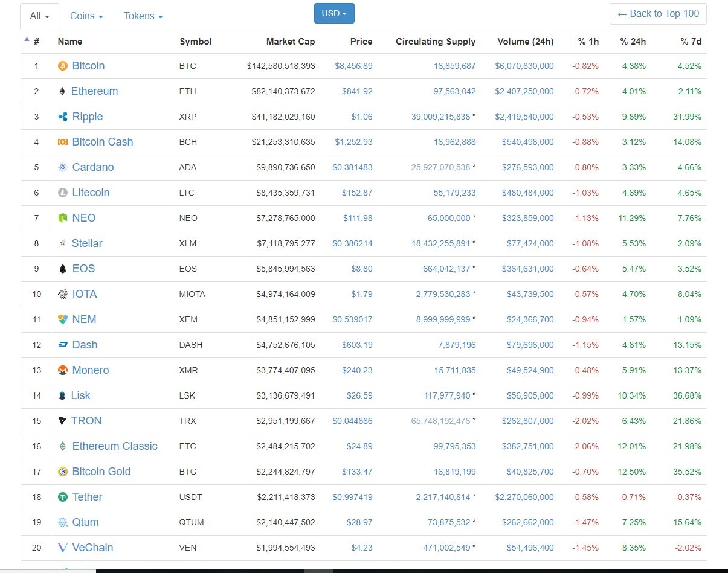Click Bitcoin price $8,456.89

point(353,66)
